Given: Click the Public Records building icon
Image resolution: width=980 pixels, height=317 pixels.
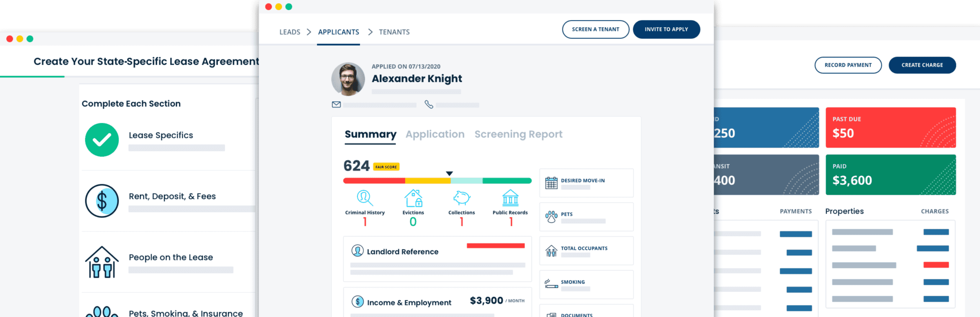Looking at the screenshot, I should [x=510, y=198].
